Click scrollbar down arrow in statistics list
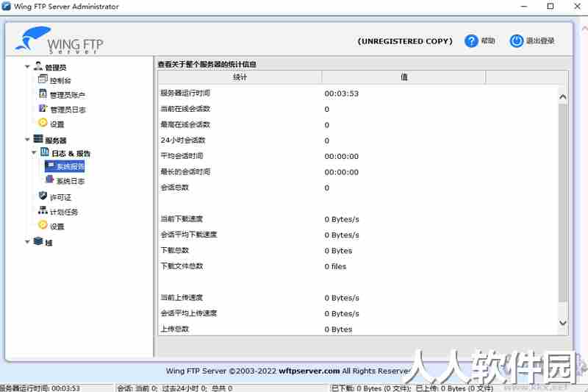The width and height of the screenshot is (588, 392). click(562, 322)
